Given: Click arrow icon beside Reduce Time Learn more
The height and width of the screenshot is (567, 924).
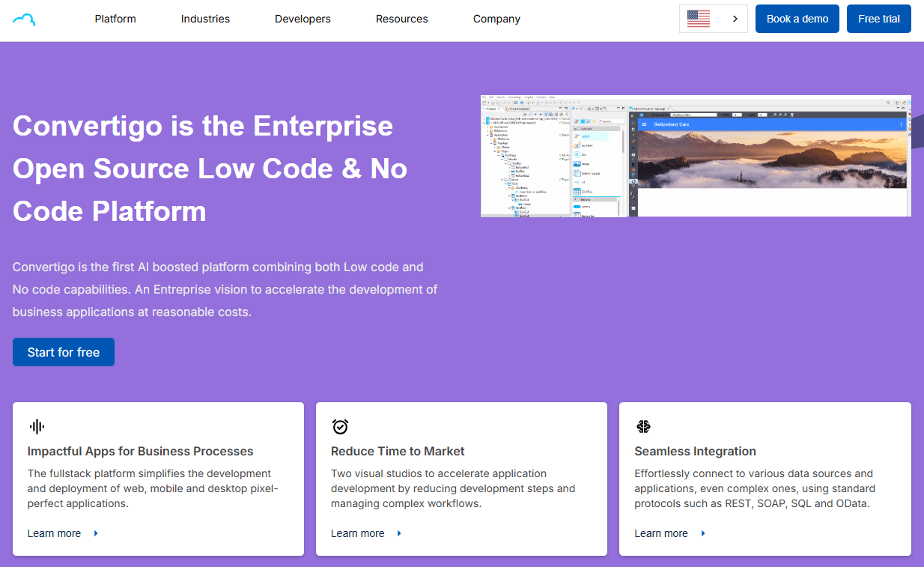Looking at the screenshot, I should [399, 533].
